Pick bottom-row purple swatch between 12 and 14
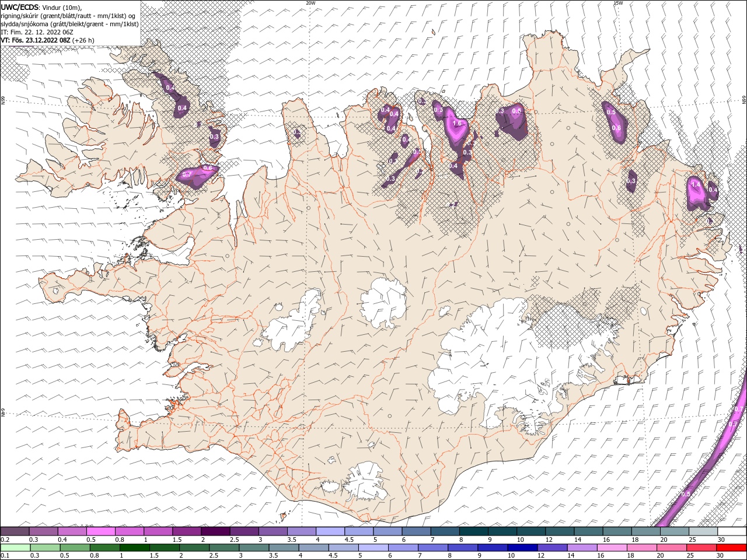Viewport: 747px width, 560px height. tap(551, 548)
